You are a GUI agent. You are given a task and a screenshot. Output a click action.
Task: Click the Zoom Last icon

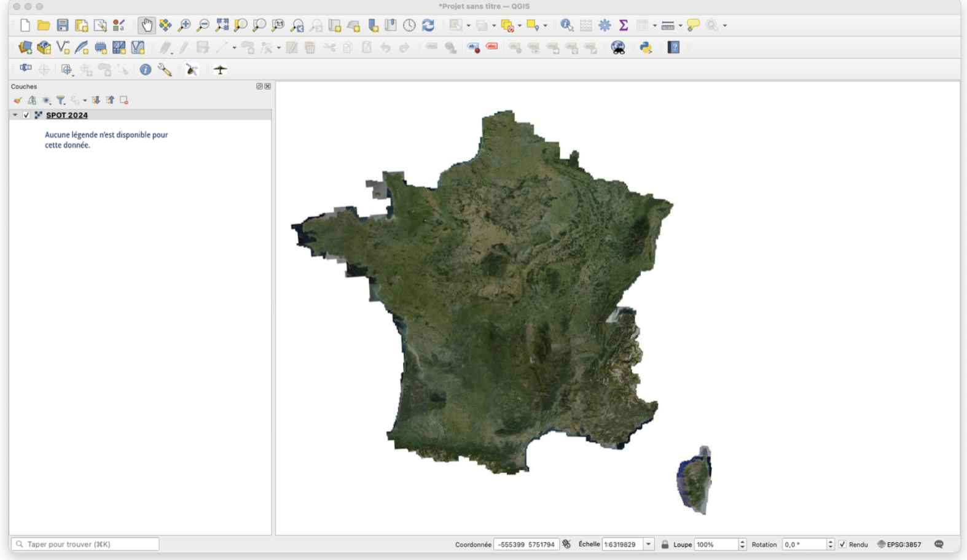coord(297,25)
